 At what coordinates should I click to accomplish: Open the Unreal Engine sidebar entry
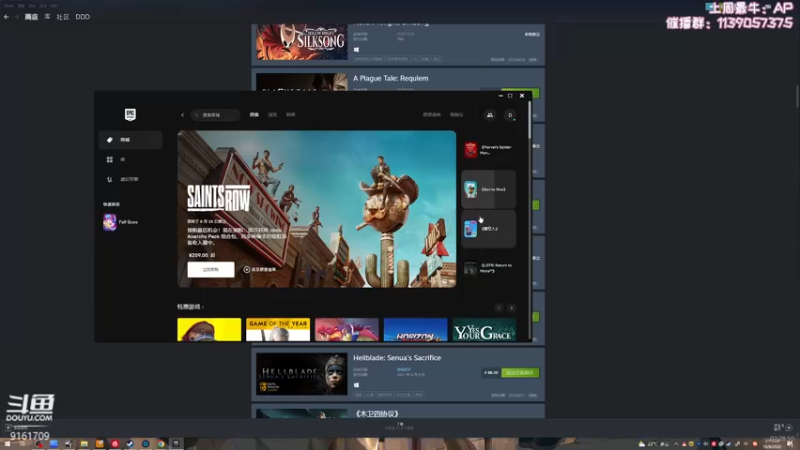click(x=130, y=180)
